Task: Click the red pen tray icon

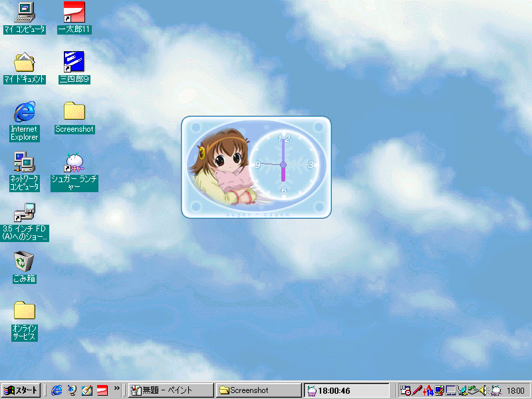Action: coord(417,390)
